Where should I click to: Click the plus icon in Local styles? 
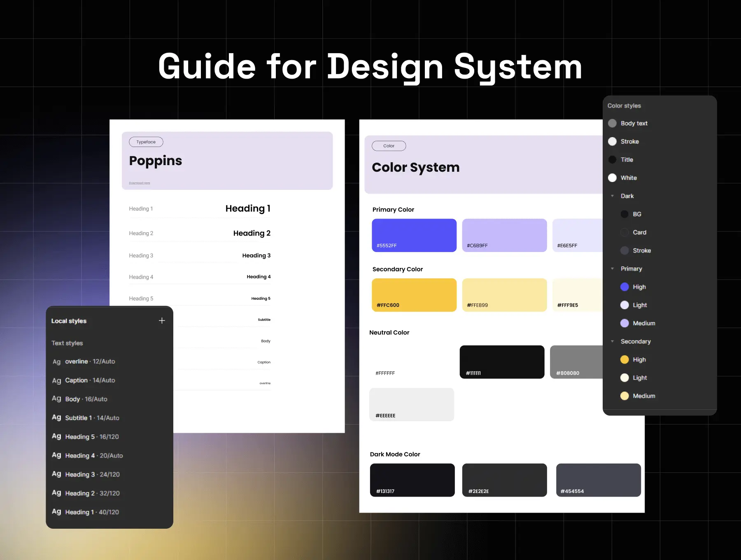point(162,321)
